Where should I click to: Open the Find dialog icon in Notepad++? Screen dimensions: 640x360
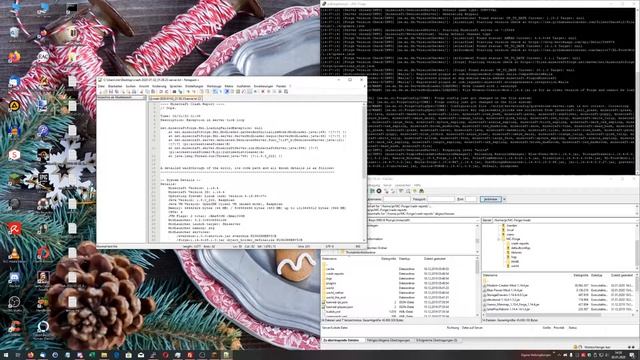[x=174, y=91]
